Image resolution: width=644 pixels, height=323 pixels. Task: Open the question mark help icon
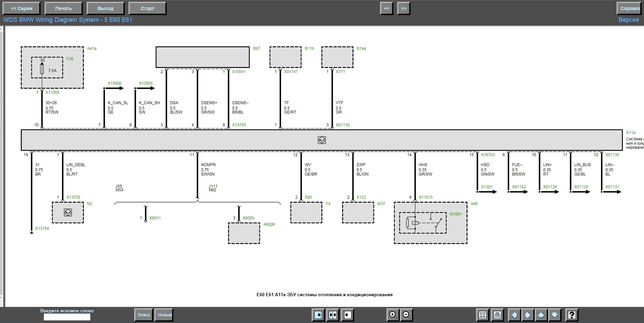click(x=572, y=315)
